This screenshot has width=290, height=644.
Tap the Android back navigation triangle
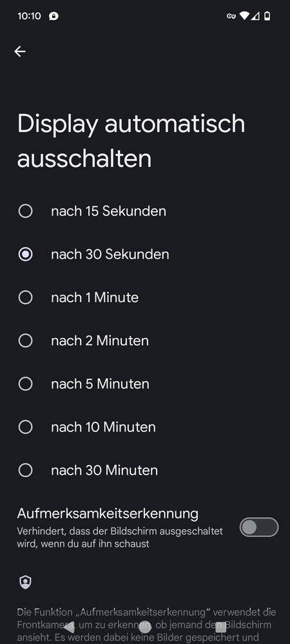tap(69, 627)
